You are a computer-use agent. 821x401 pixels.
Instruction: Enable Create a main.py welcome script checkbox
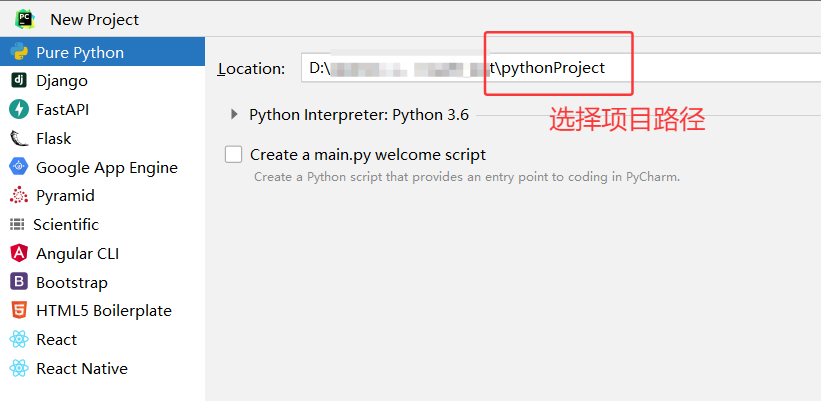click(x=234, y=154)
